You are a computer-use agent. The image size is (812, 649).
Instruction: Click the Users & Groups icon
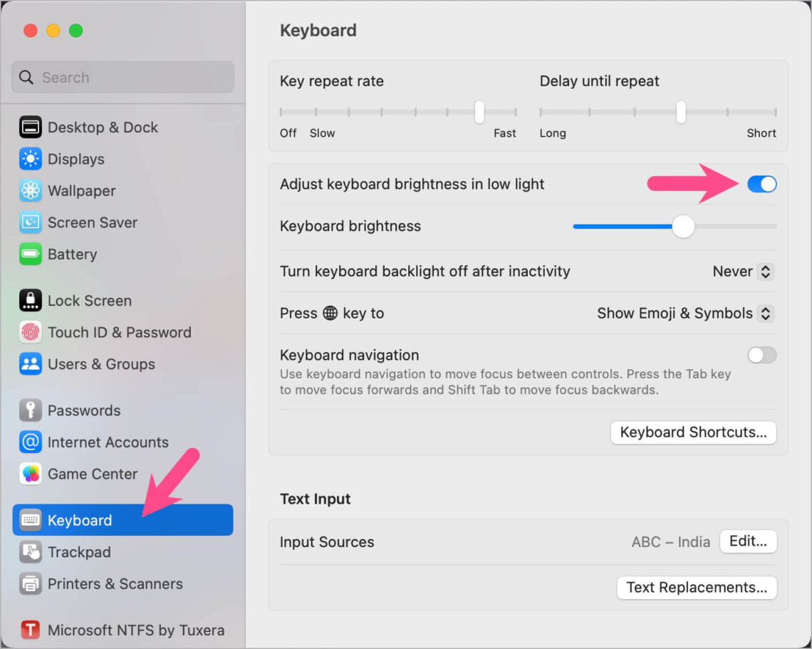(x=29, y=364)
